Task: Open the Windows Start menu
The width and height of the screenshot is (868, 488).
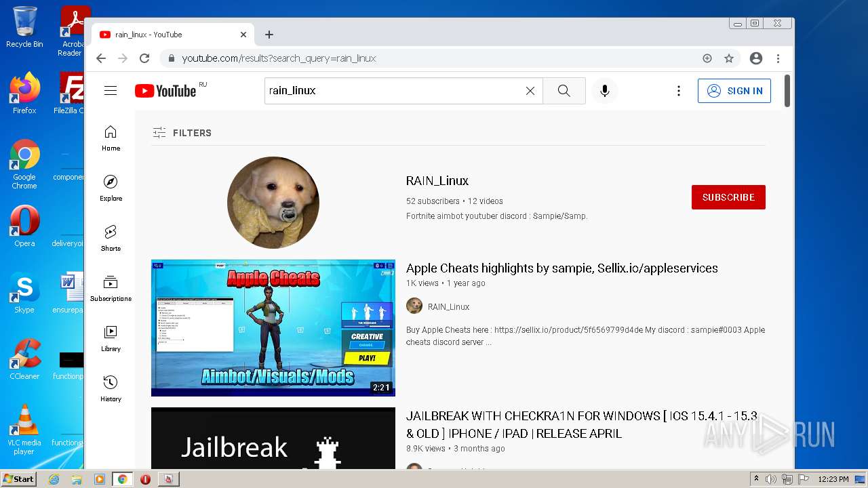Action: (19, 479)
